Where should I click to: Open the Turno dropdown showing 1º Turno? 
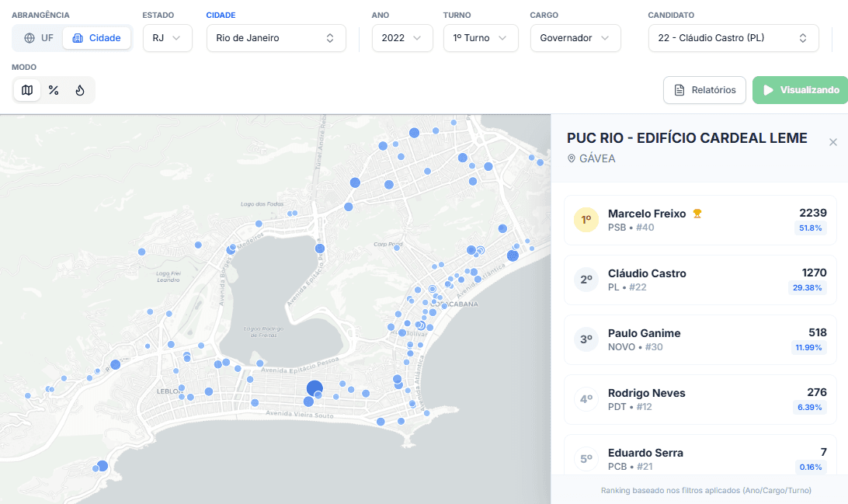click(480, 38)
